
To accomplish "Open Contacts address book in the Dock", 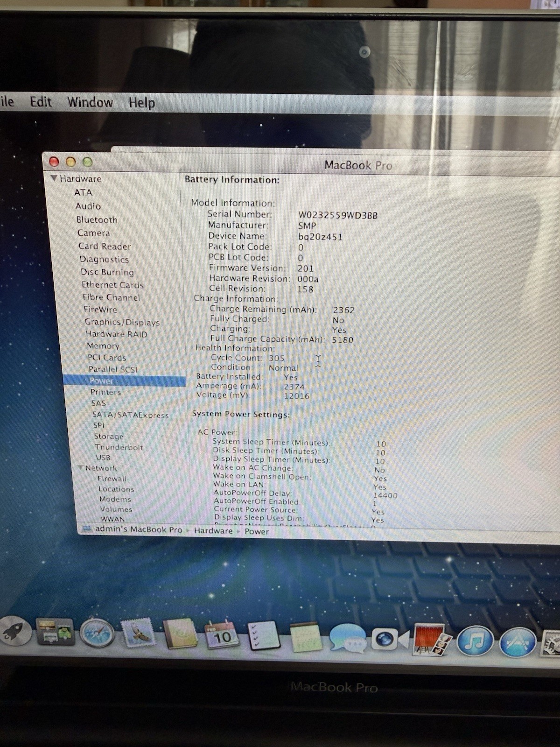I will pos(180,634).
